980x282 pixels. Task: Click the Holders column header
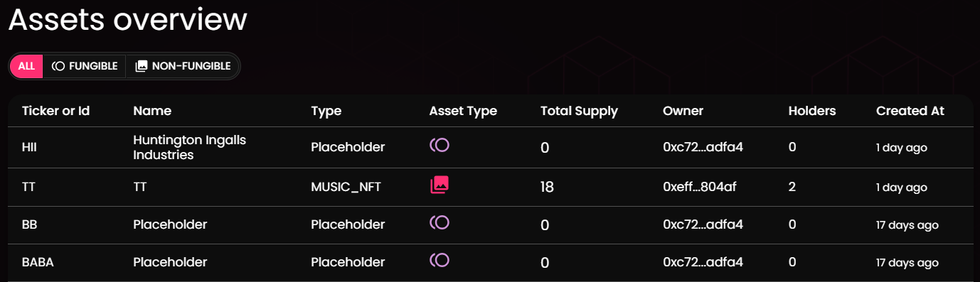(x=812, y=111)
